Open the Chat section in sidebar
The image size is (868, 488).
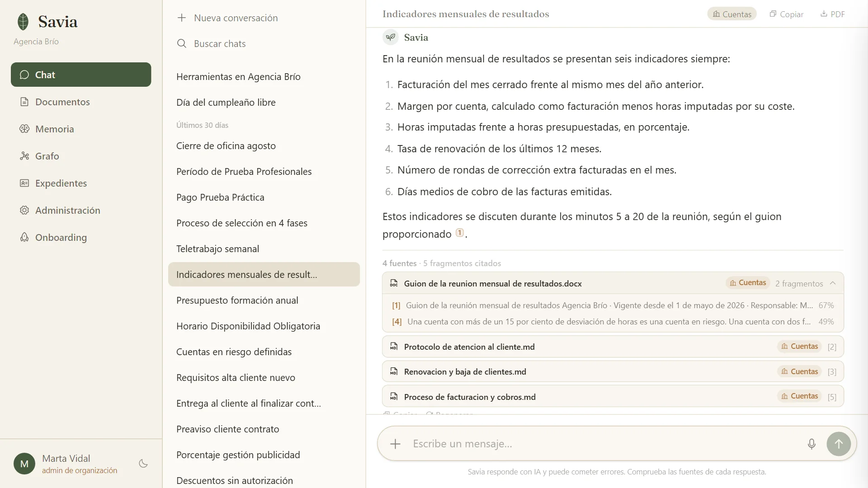(x=81, y=75)
